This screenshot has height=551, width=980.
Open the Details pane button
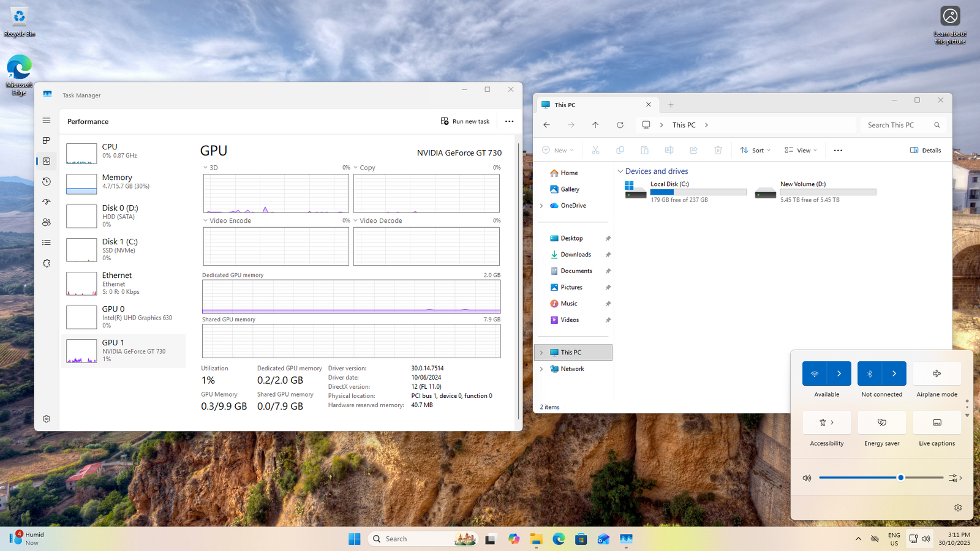point(925,150)
